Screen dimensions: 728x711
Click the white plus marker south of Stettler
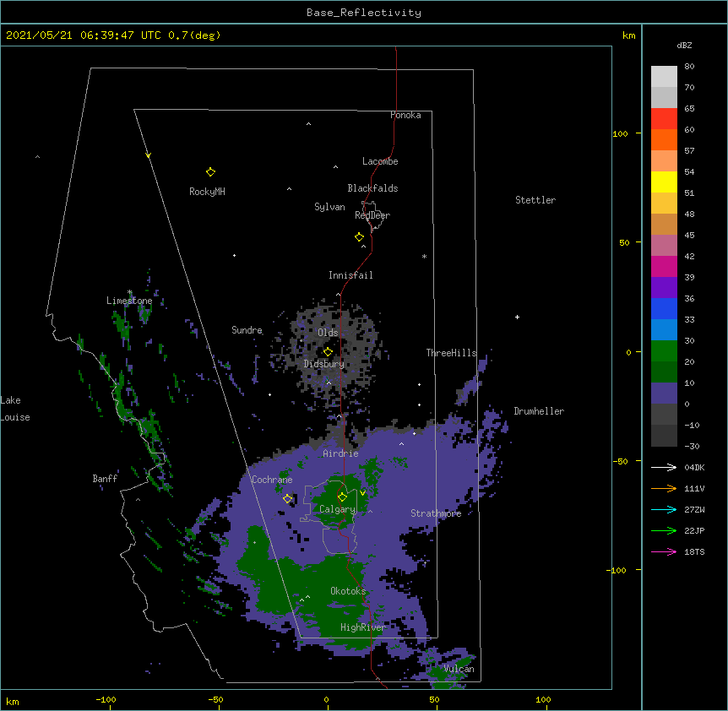pyautogui.click(x=517, y=317)
